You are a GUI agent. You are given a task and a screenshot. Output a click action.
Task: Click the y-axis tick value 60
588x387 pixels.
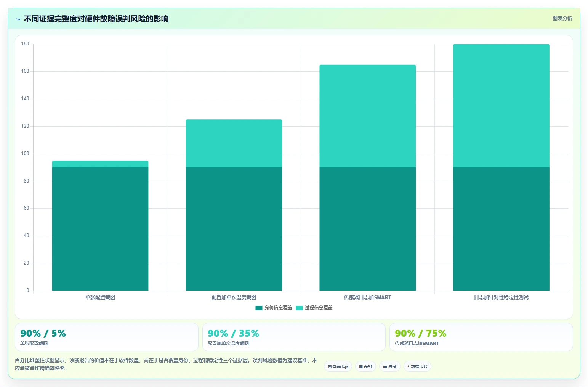[26, 208]
